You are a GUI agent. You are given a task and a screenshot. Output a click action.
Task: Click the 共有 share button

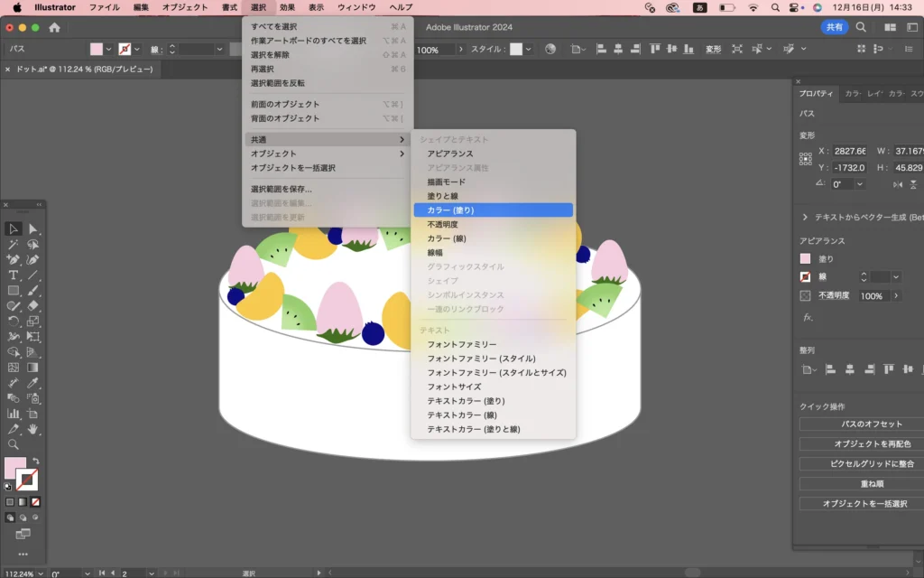[x=835, y=28]
